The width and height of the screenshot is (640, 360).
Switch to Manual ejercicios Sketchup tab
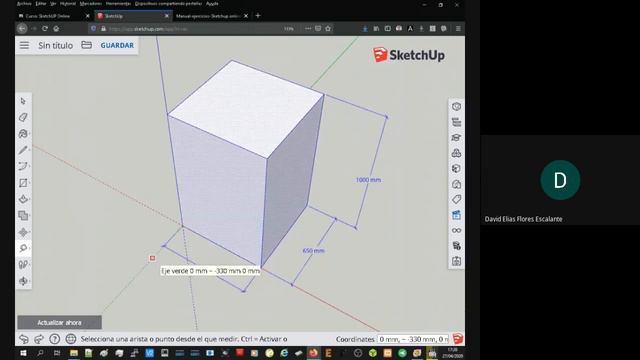click(x=208, y=16)
